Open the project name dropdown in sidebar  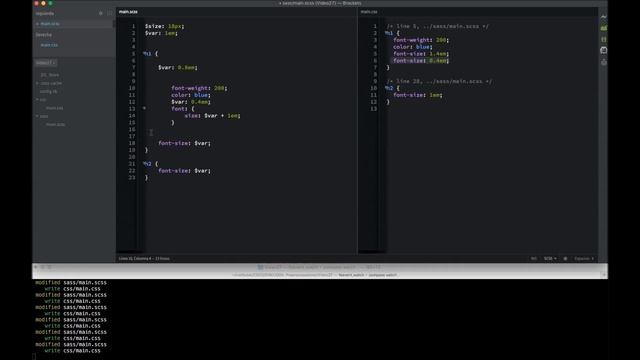pos(45,63)
